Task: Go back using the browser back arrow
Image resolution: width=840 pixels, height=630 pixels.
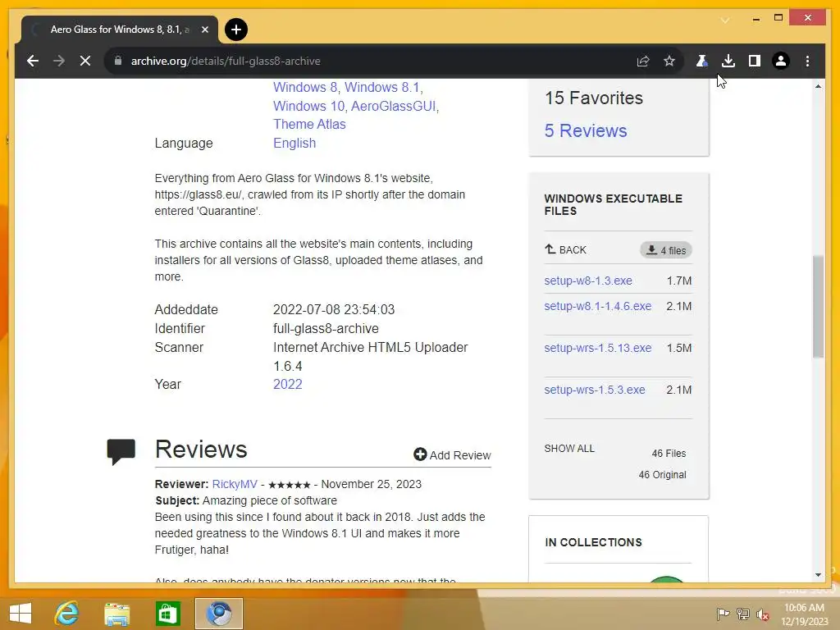Action: point(33,61)
